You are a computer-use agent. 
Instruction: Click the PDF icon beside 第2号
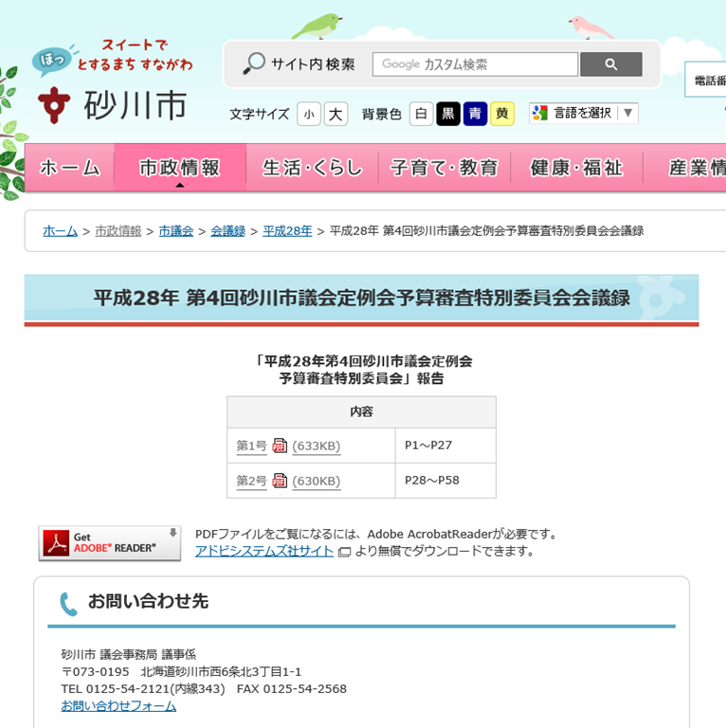280,481
